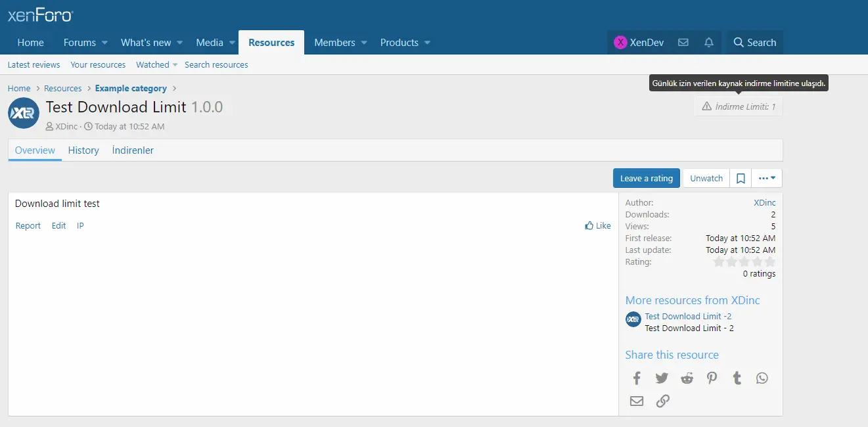Open the Members nav item
The height and width of the screenshot is (427, 868).
tap(334, 43)
